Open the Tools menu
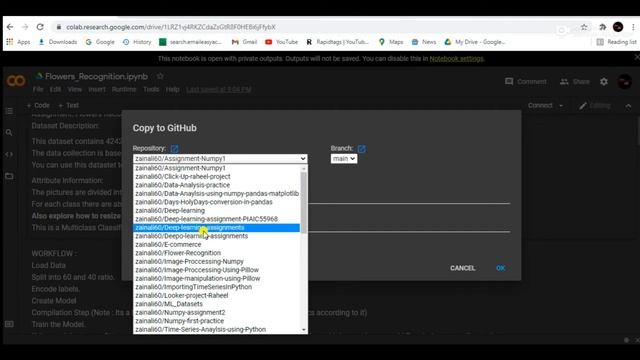Screen dimensions: 640x360 click(151, 89)
